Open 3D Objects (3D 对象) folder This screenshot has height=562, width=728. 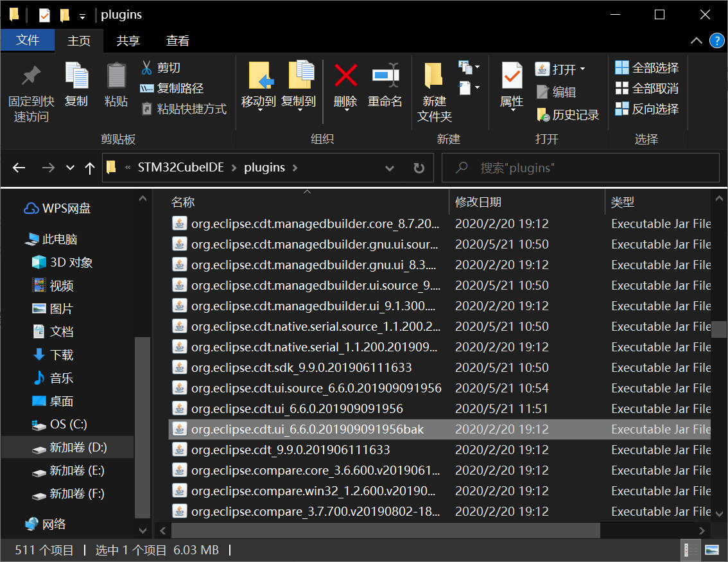coord(62,263)
